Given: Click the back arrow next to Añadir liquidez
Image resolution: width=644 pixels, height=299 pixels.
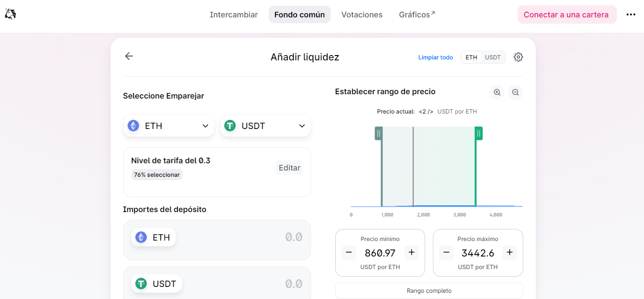Looking at the screenshot, I should [129, 56].
